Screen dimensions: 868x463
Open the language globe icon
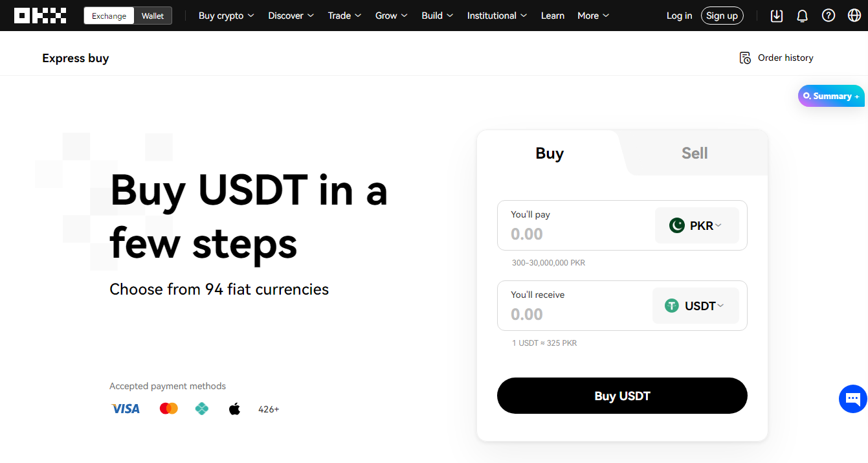point(854,16)
